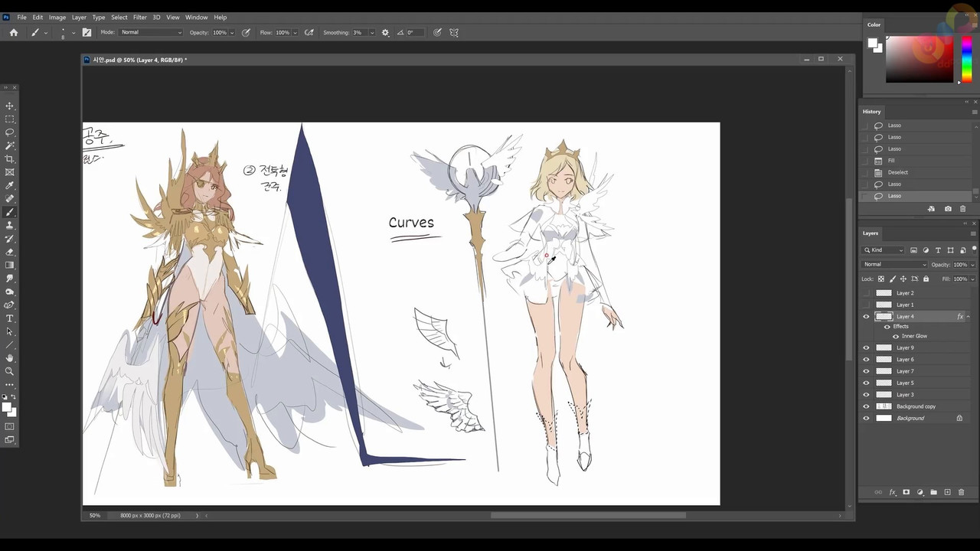Open the File menu
The width and height of the screenshot is (980, 551).
point(21,17)
